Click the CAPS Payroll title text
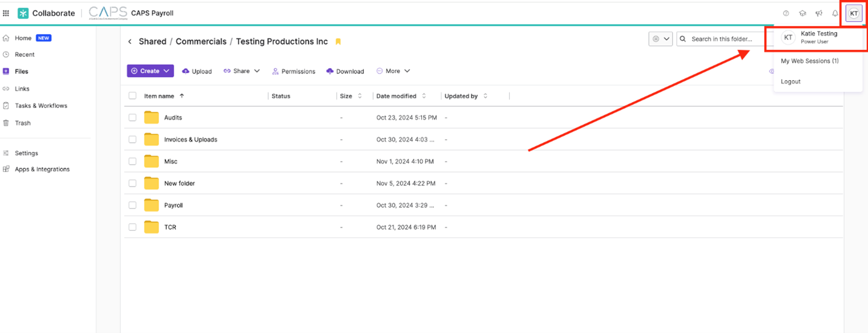The height and width of the screenshot is (333, 868). click(x=152, y=13)
